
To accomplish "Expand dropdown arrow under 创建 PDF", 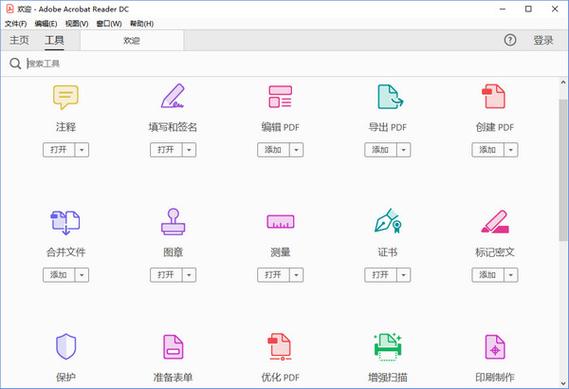I will 511,150.
